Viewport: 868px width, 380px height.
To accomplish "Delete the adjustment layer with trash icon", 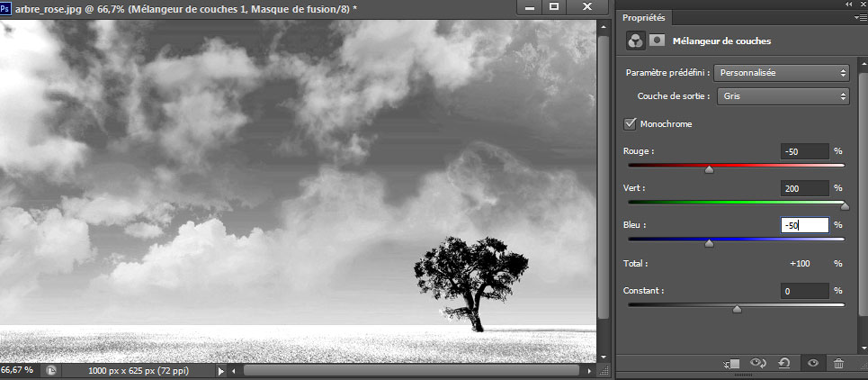I will click(839, 363).
